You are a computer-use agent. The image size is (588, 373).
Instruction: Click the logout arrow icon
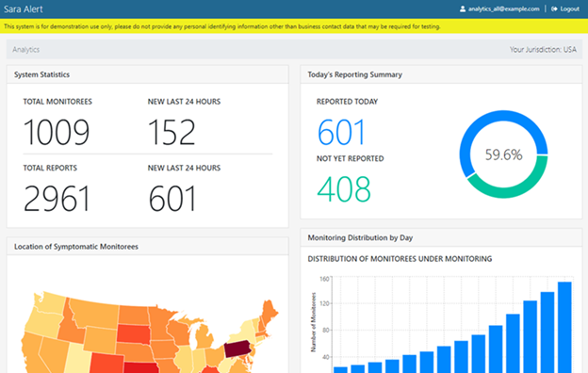[554, 8]
